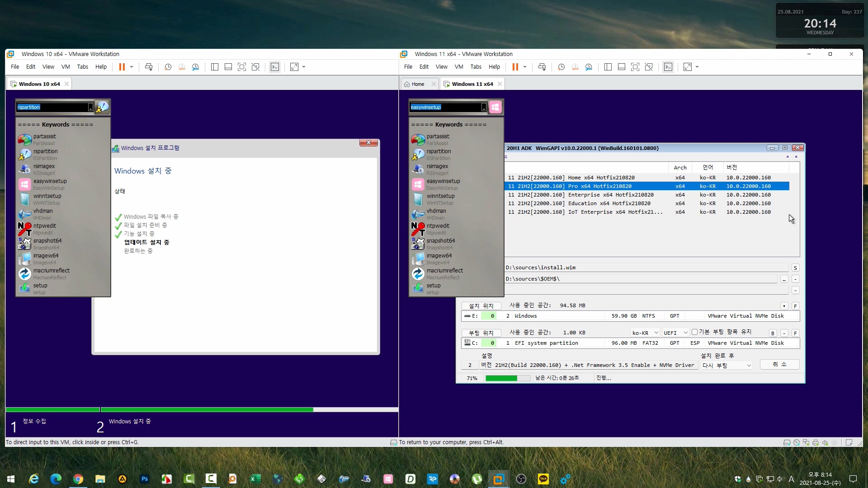This screenshot has width=868, height=488.
Task: Toggle library sidebar in Windows 11 VMware window
Action: pos(608,67)
